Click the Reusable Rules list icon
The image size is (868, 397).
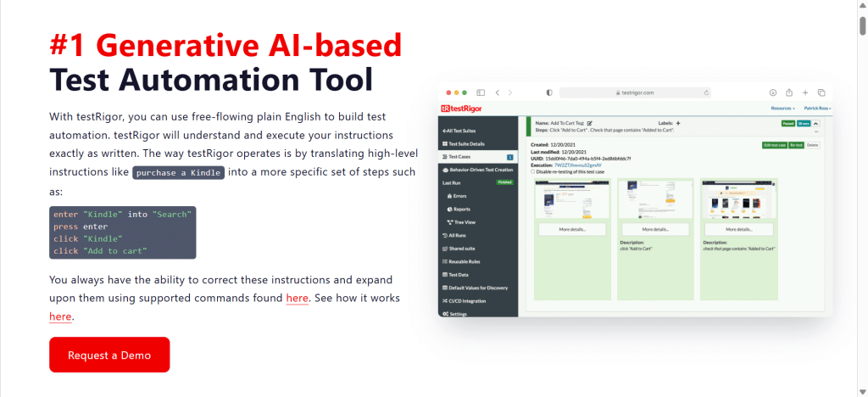[x=445, y=261]
